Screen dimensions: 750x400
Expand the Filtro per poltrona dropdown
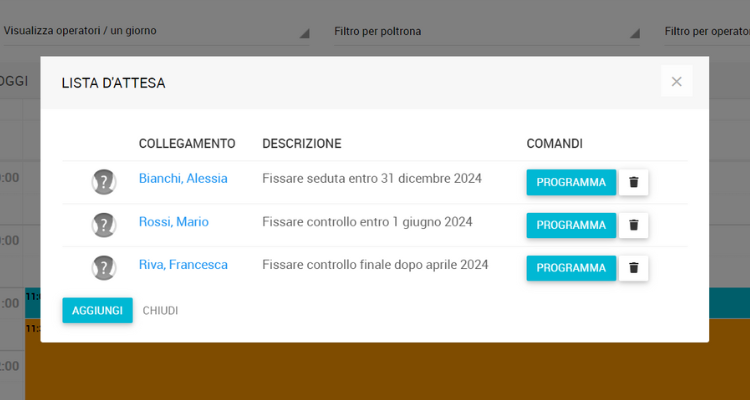pos(487,32)
